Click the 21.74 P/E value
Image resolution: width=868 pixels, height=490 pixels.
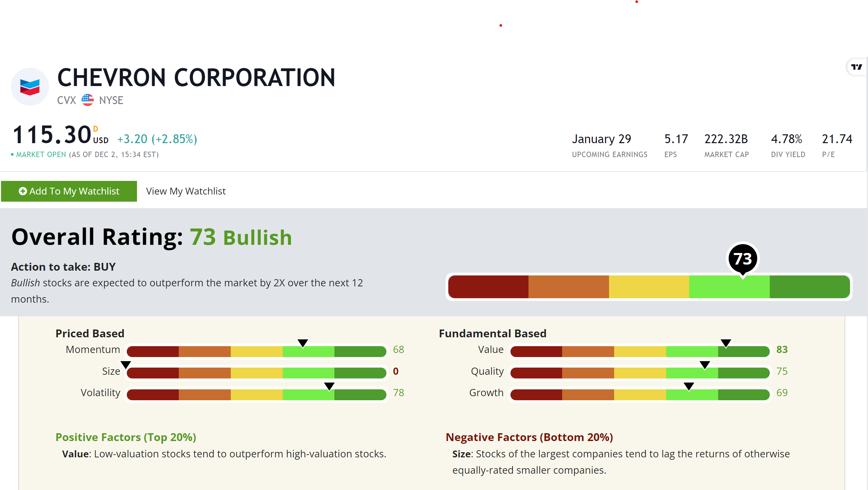coord(837,139)
